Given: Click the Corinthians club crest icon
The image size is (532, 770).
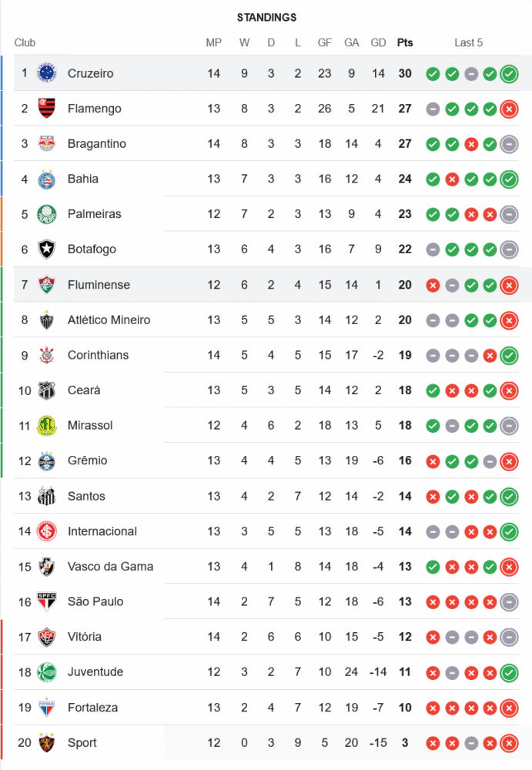Looking at the screenshot, I should click(x=47, y=355).
